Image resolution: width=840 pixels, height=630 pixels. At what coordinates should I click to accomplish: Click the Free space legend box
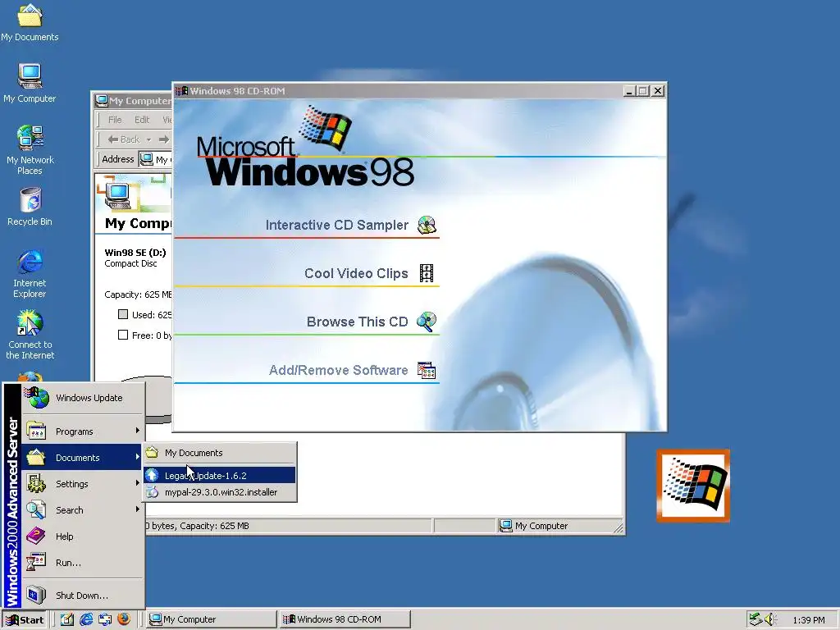[x=123, y=335]
